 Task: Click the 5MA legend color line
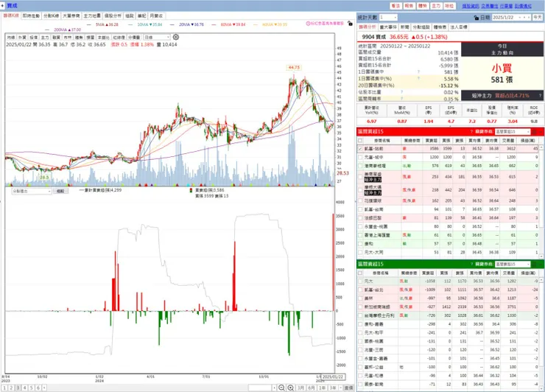[x=89, y=25]
